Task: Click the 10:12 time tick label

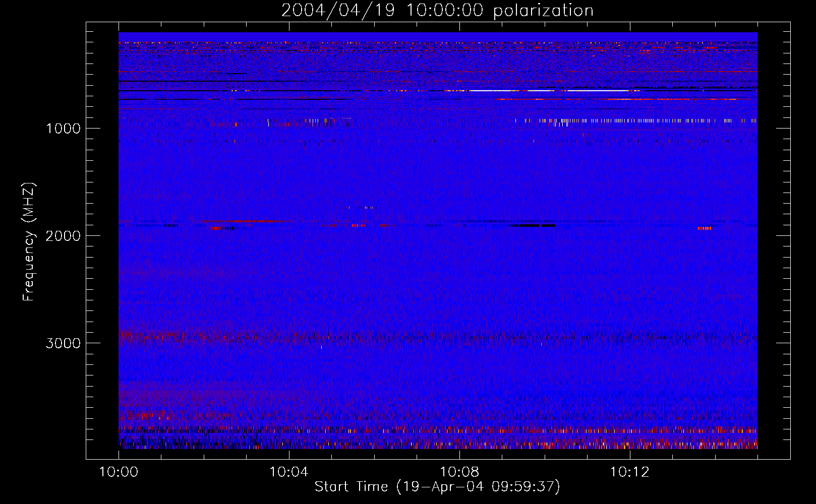Action: pyautogui.click(x=629, y=472)
